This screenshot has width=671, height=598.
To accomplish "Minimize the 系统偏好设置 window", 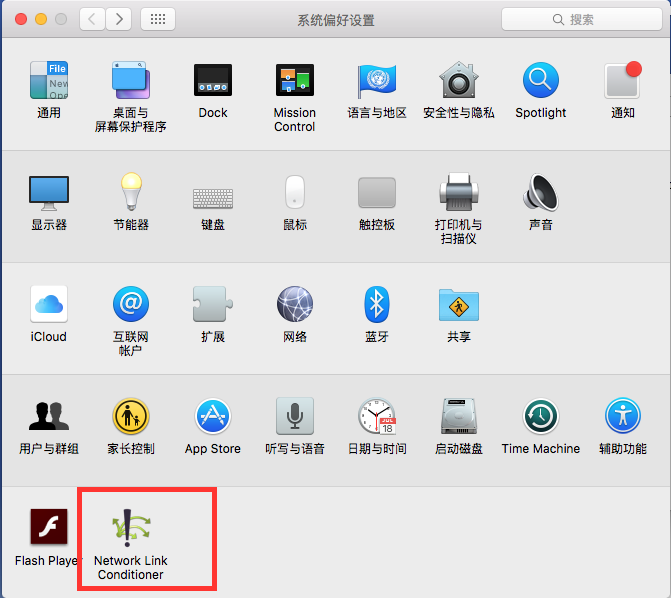I will coord(41,19).
